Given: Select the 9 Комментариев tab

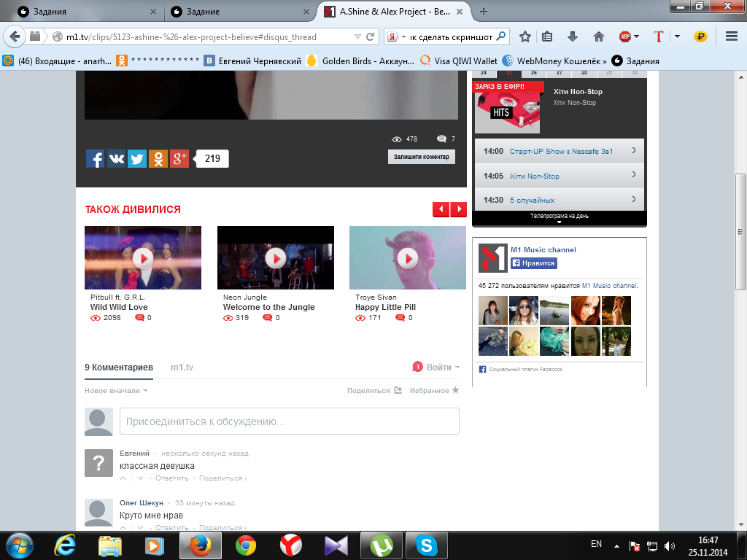Looking at the screenshot, I should [x=119, y=367].
